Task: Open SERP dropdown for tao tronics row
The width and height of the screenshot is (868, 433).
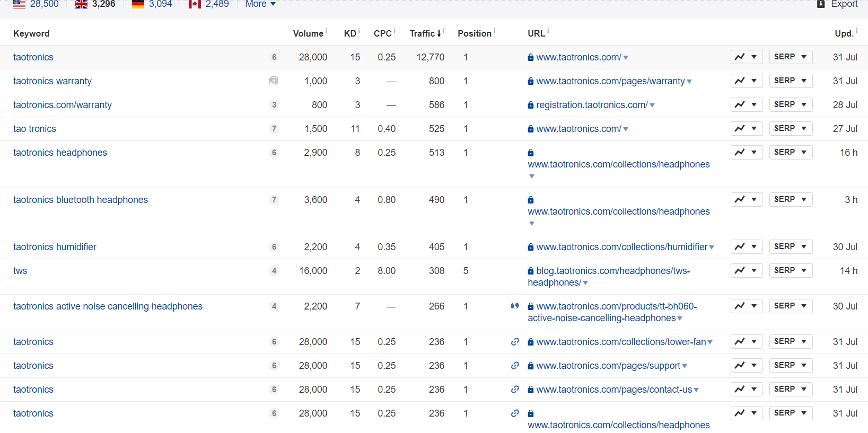Action: click(791, 128)
